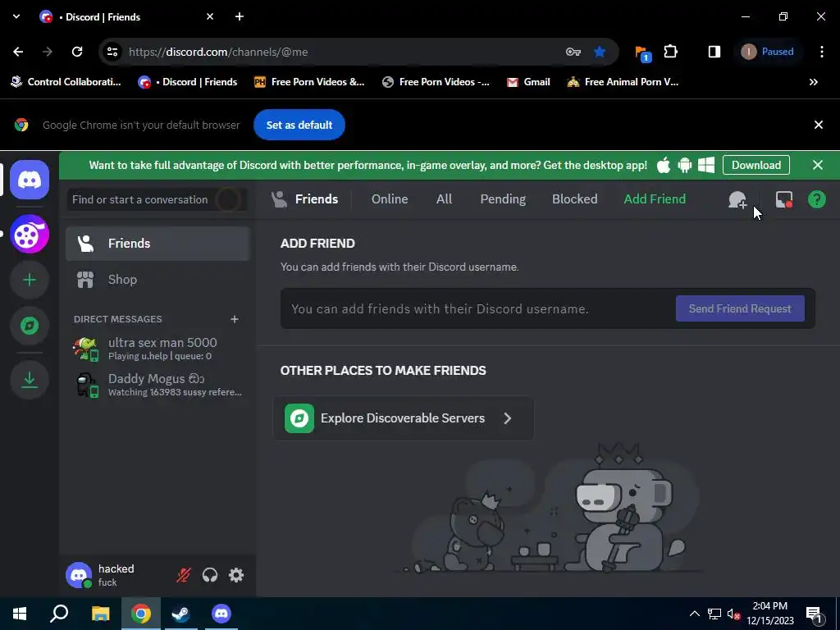Click the Paused profile button
The width and height of the screenshot is (840, 630).
click(768, 52)
